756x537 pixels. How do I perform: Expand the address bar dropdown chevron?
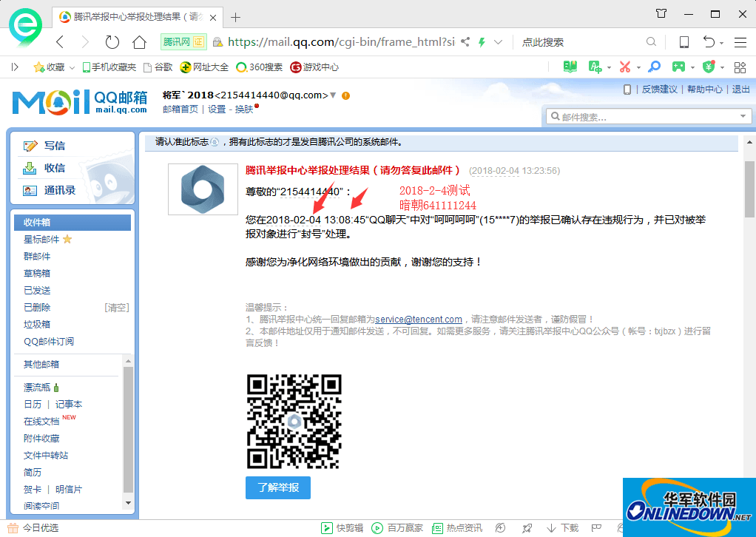[x=498, y=42]
